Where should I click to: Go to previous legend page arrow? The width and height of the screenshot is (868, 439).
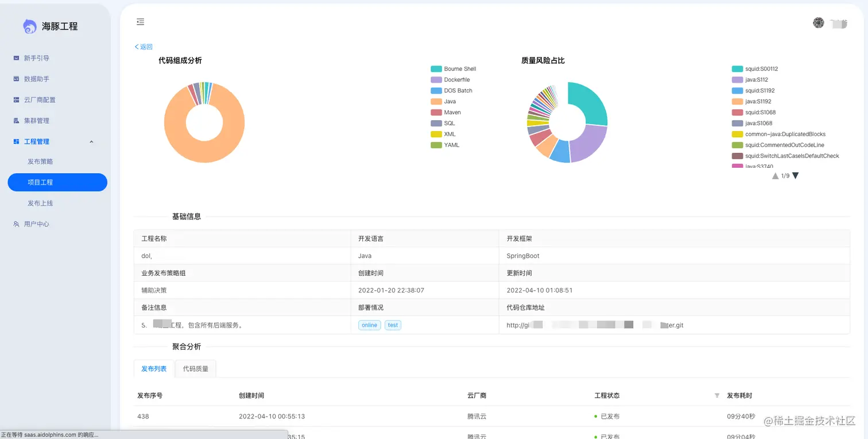pyautogui.click(x=776, y=176)
